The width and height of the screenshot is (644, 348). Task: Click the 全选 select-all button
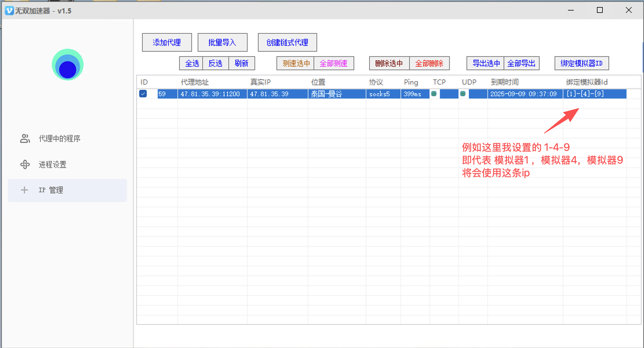coord(192,63)
